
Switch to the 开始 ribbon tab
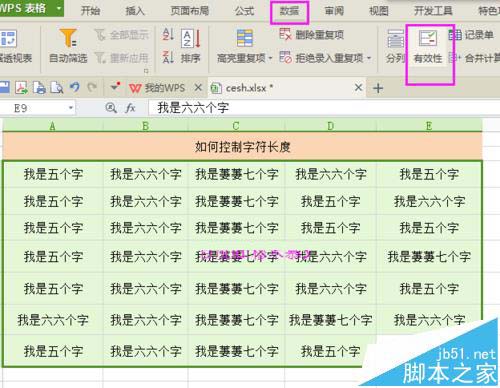(x=90, y=11)
